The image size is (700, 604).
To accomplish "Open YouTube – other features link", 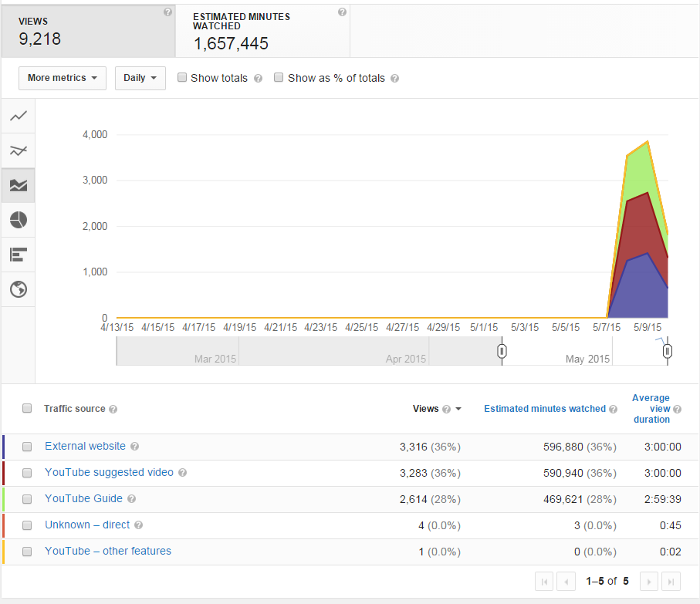I will click(x=107, y=551).
